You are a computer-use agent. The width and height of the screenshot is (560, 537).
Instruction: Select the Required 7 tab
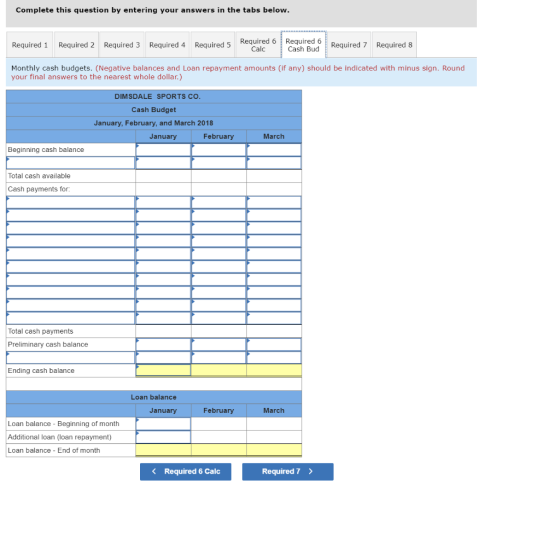349,45
